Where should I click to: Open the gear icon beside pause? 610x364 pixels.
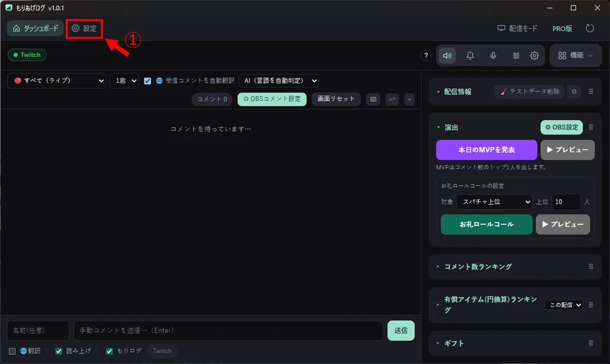[x=534, y=56]
